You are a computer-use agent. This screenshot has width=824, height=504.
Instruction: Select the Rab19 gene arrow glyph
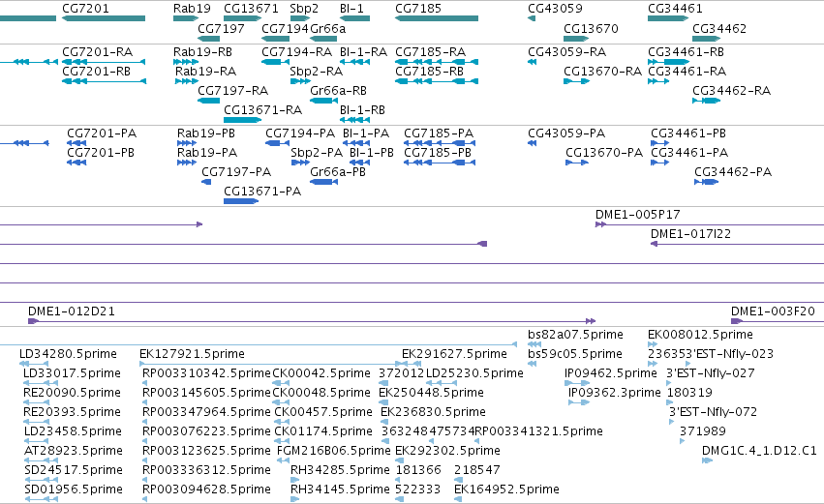186,18
